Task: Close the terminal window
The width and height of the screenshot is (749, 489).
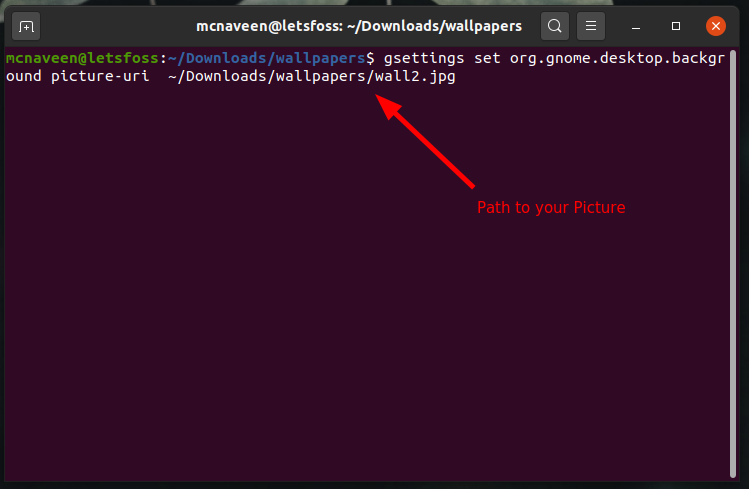Action: (x=716, y=26)
